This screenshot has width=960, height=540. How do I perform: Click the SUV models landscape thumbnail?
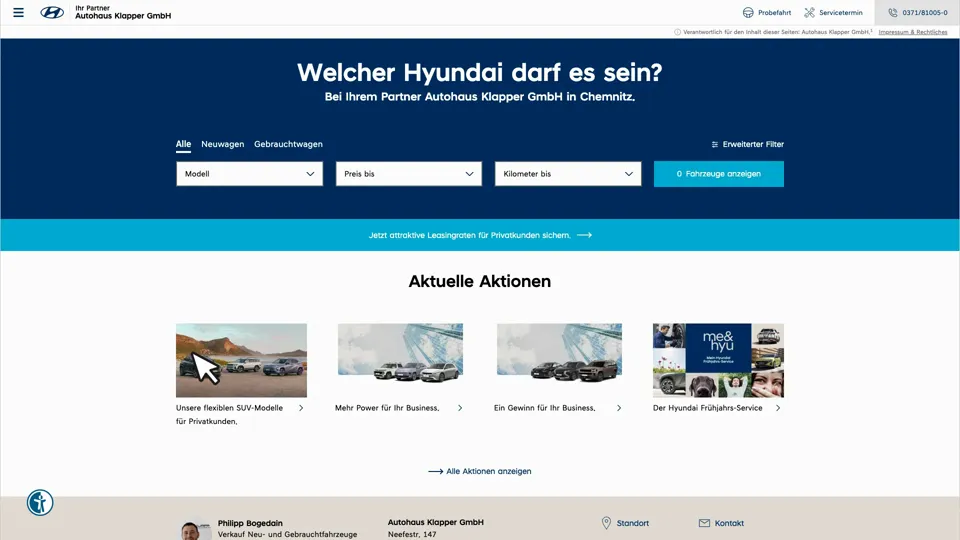pos(241,361)
